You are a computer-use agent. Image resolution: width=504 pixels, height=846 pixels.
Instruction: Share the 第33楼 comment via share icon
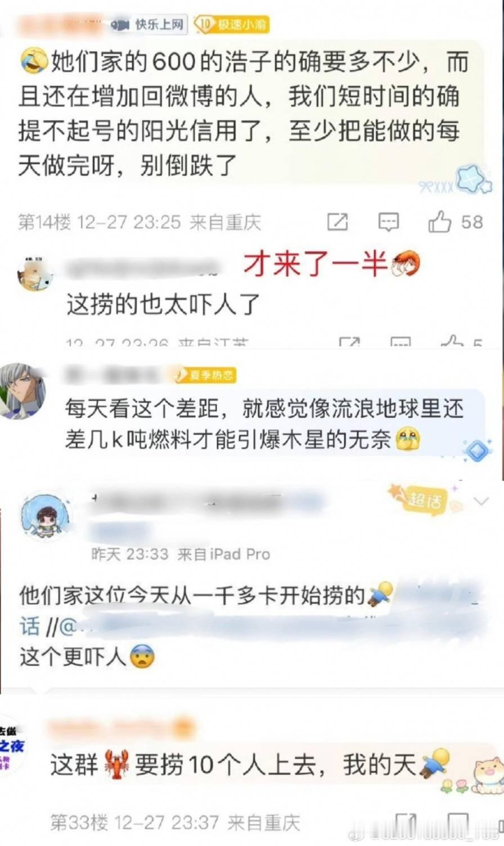point(406,823)
